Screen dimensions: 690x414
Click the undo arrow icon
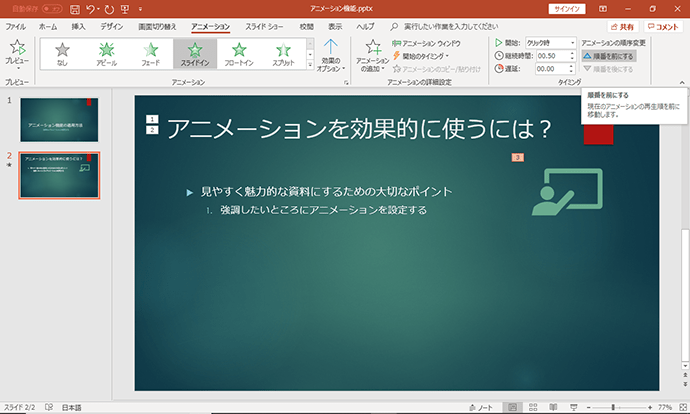point(90,9)
